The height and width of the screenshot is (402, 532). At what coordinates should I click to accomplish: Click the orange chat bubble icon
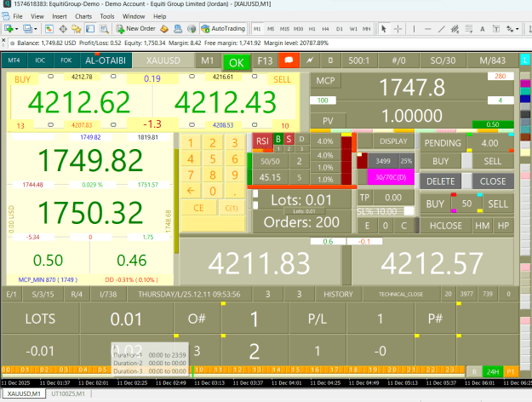289,60
